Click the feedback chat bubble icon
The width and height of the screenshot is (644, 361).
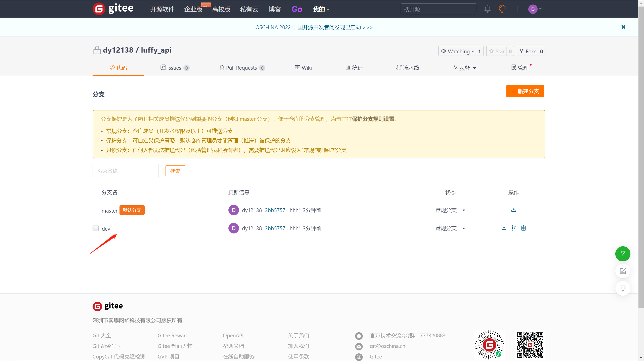tap(623, 288)
